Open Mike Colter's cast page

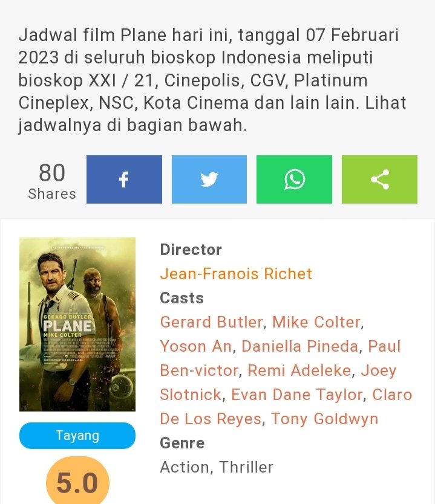tap(316, 322)
